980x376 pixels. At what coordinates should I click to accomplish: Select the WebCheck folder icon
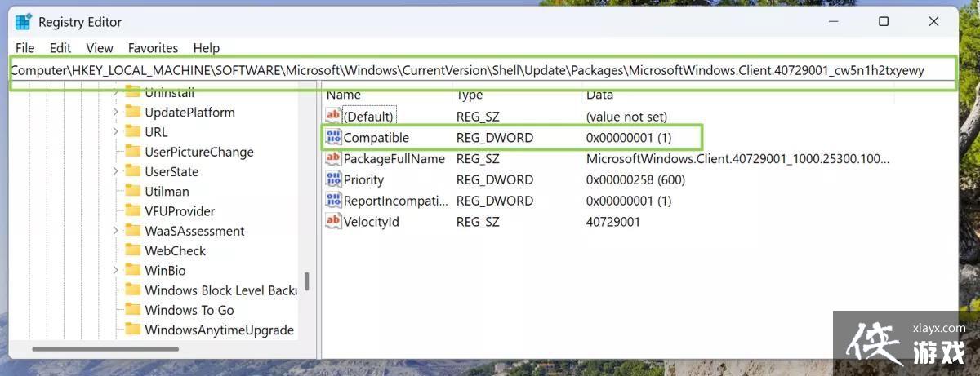pyautogui.click(x=133, y=250)
